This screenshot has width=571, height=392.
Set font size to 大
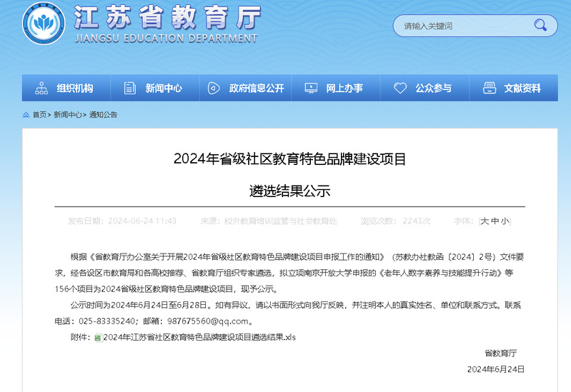click(x=485, y=221)
